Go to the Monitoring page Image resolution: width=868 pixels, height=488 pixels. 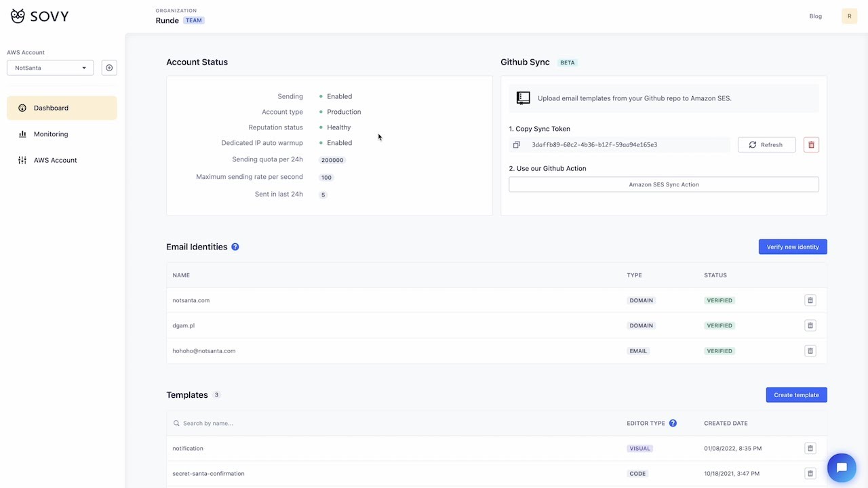tap(51, 134)
